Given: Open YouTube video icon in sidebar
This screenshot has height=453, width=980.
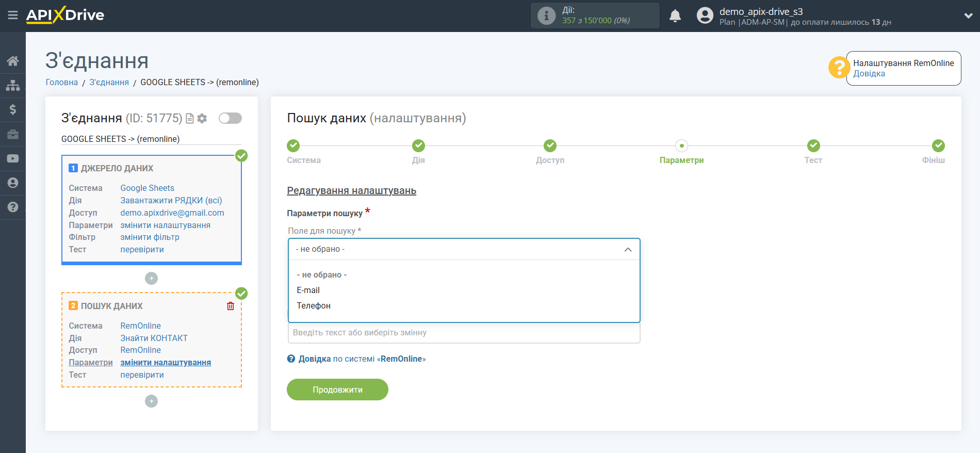Looking at the screenshot, I should [13, 158].
